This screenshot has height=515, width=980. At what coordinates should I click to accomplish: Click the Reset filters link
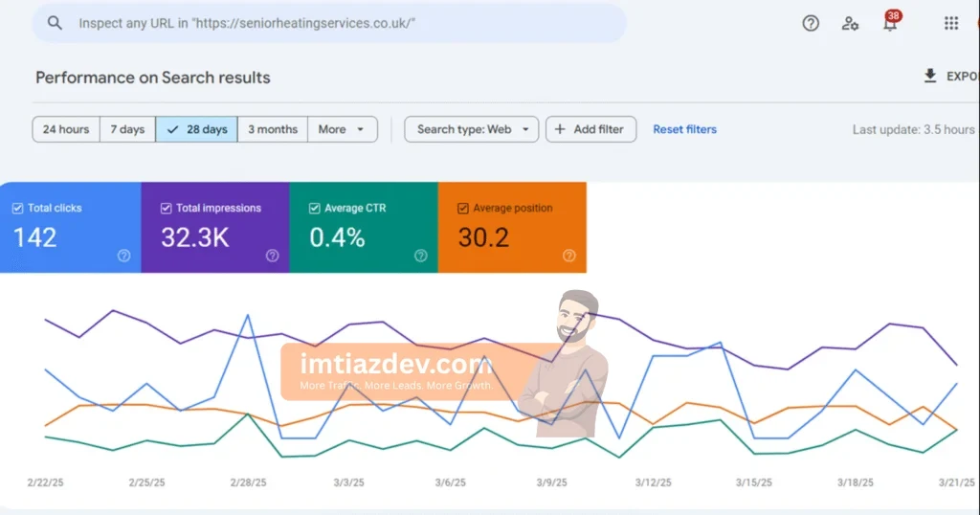684,129
